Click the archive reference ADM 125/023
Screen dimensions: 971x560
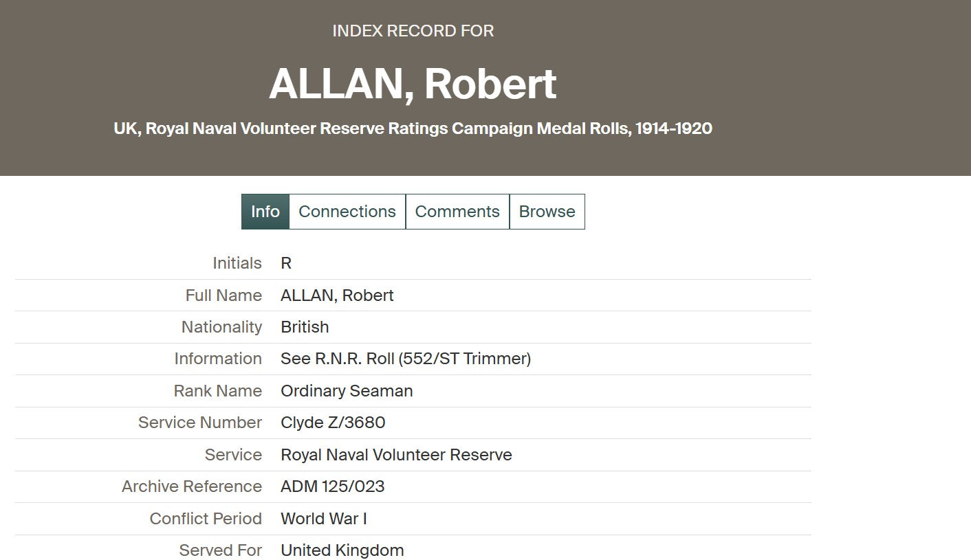(332, 486)
